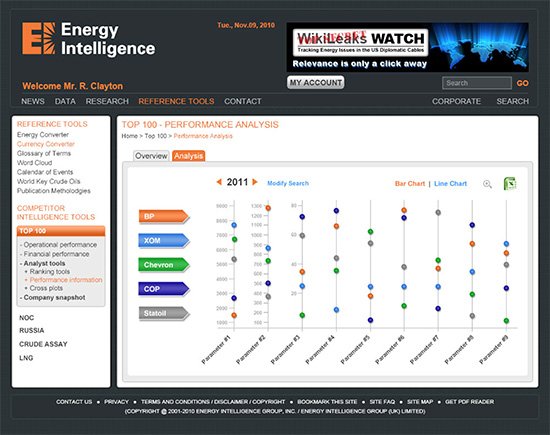Click GET PDF READER footer link
The width and height of the screenshot is (550, 435).
tap(469, 402)
